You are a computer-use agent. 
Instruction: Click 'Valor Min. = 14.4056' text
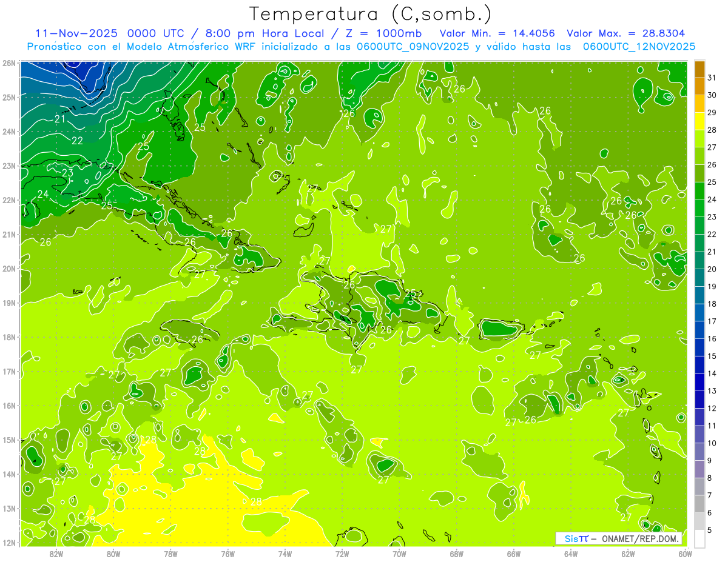point(497,33)
